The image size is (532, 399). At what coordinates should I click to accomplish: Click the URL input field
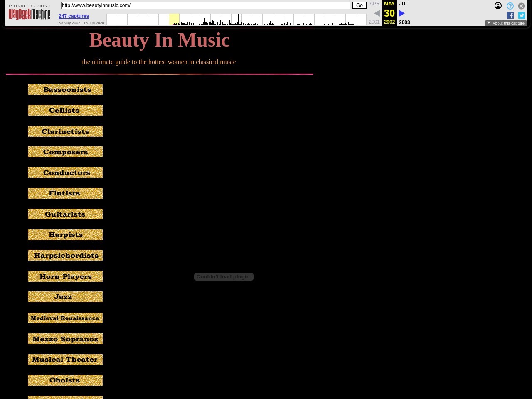(x=205, y=5)
